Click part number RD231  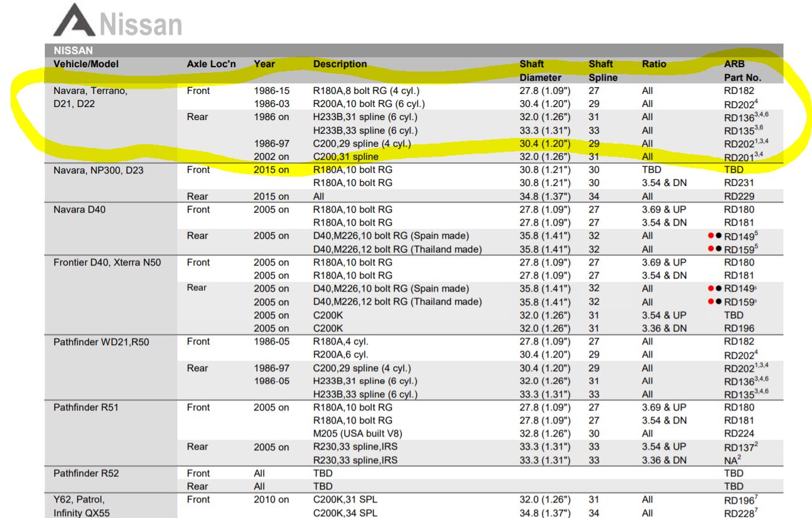739,183
